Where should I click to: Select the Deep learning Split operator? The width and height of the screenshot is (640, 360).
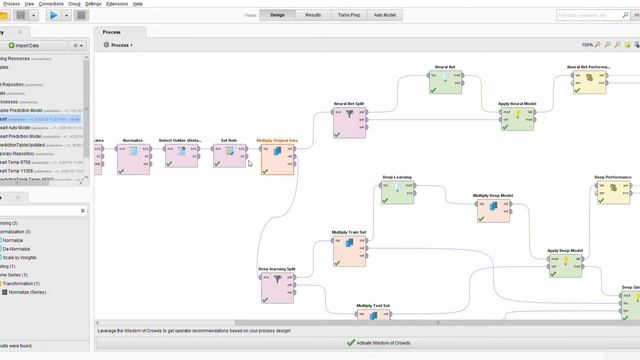(278, 288)
